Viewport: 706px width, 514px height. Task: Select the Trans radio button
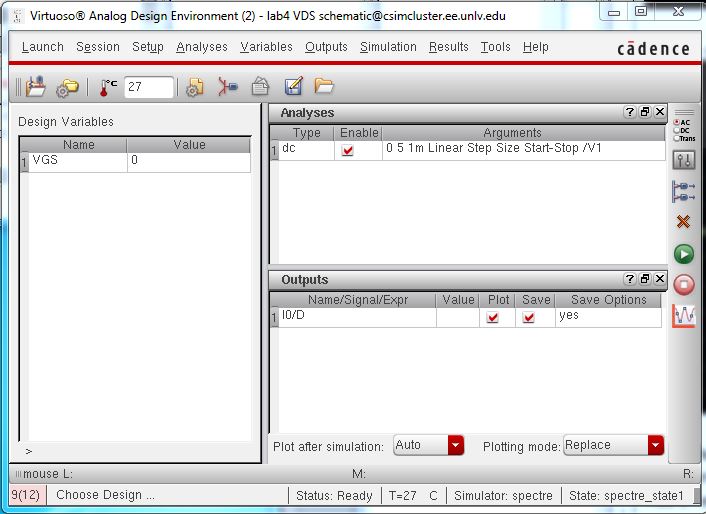pyautogui.click(x=676, y=138)
